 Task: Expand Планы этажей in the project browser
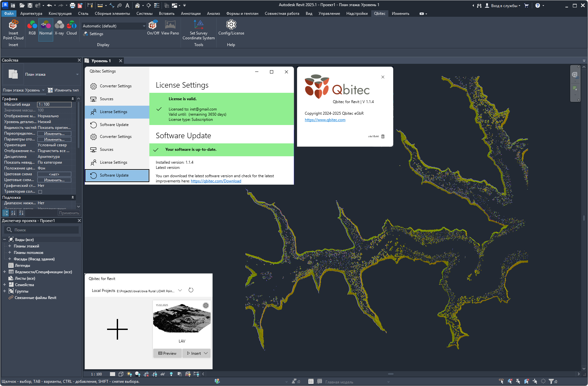10,246
